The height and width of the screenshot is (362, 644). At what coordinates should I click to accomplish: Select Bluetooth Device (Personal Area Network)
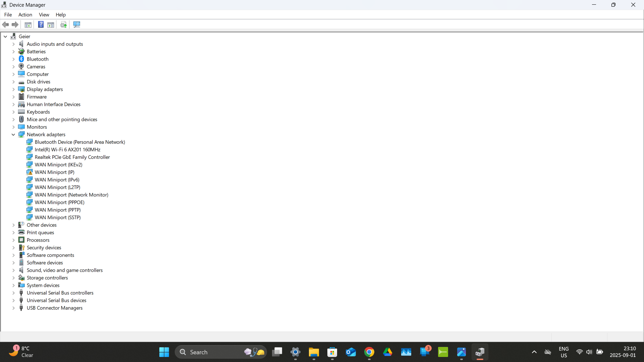pos(80,142)
